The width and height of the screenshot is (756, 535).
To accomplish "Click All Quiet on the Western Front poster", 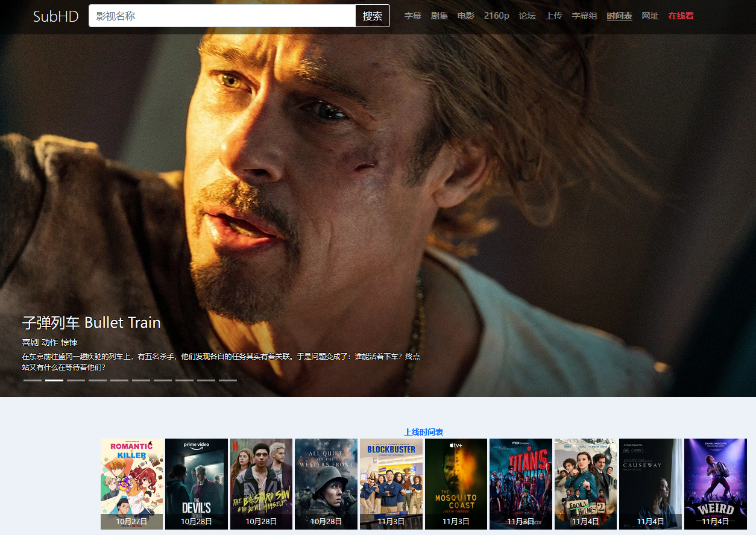I will [x=326, y=484].
